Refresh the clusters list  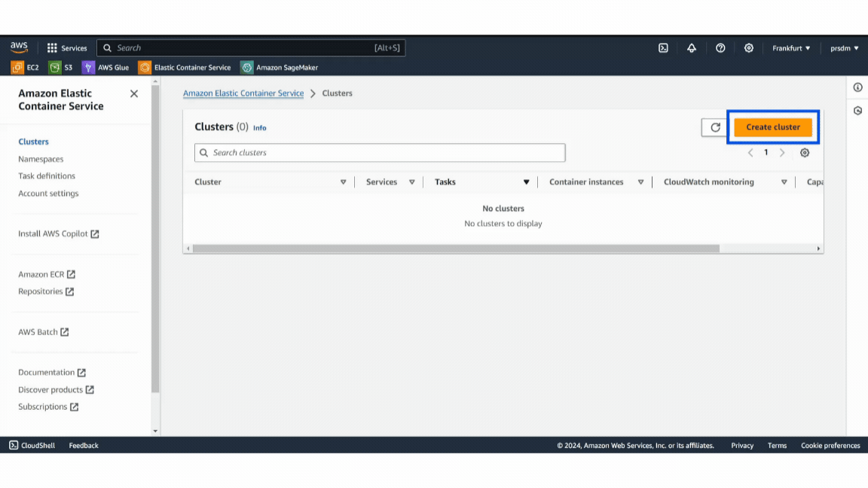(x=715, y=127)
